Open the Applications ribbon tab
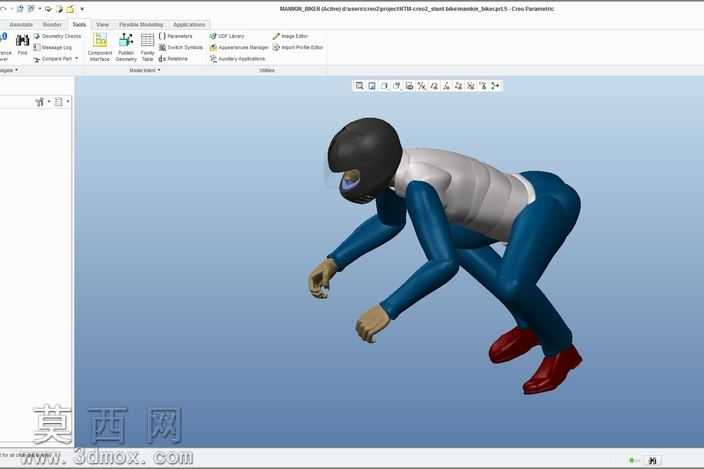704x469 pixels. [189, 25]
